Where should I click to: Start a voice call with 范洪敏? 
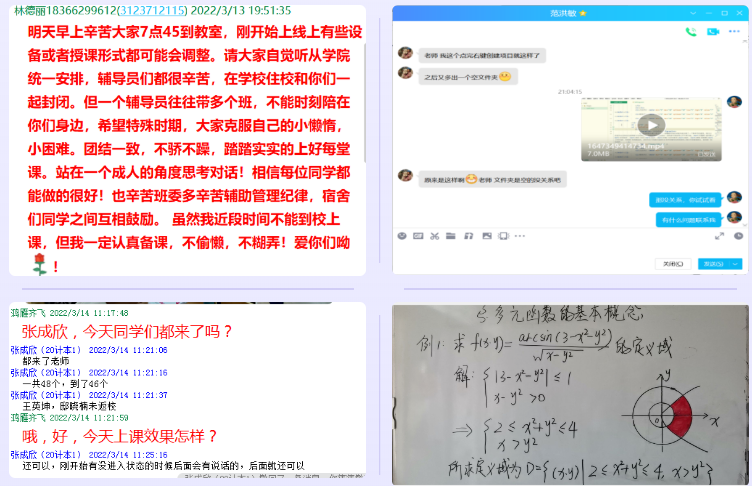[690, 31]
